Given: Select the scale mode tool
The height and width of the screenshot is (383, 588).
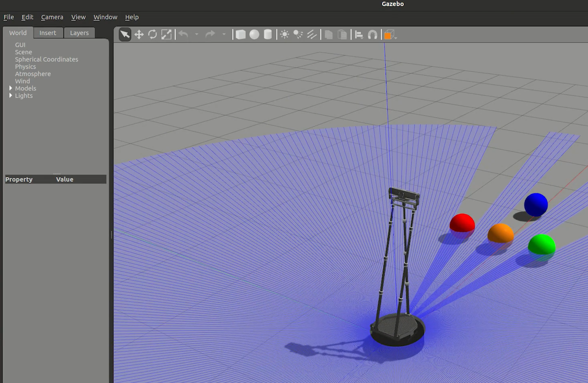Looking at the screenshot, I should [166, 35].
